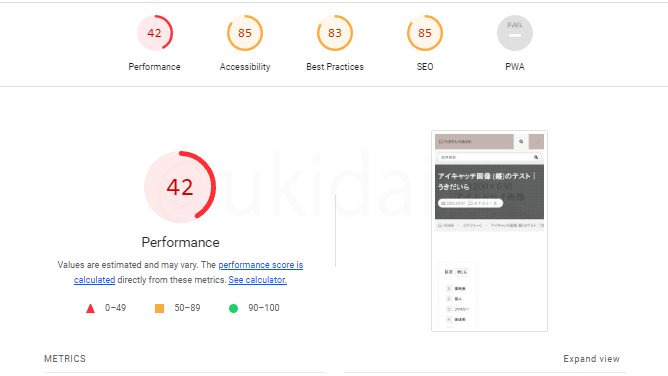Click the hamburger menu in screenshot preview
Screen dimensions: 668x376
pyautogui.click(x=536, y=141)
